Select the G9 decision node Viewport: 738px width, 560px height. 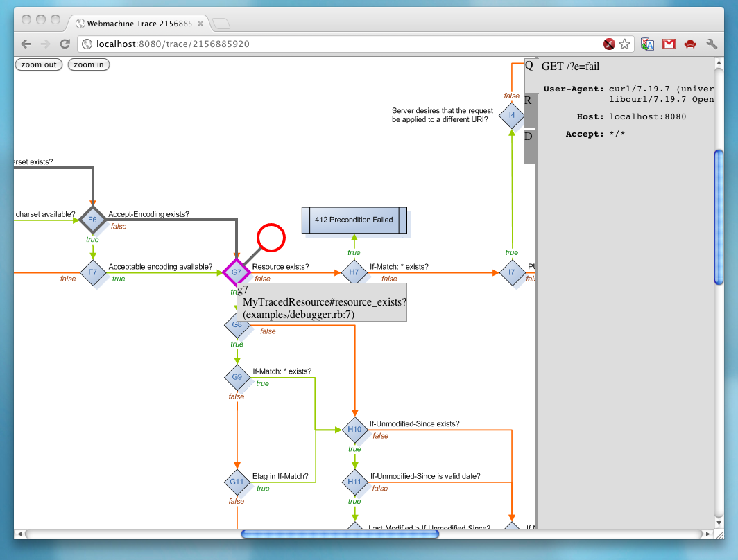pyautogui.click(x=237, y=377)
